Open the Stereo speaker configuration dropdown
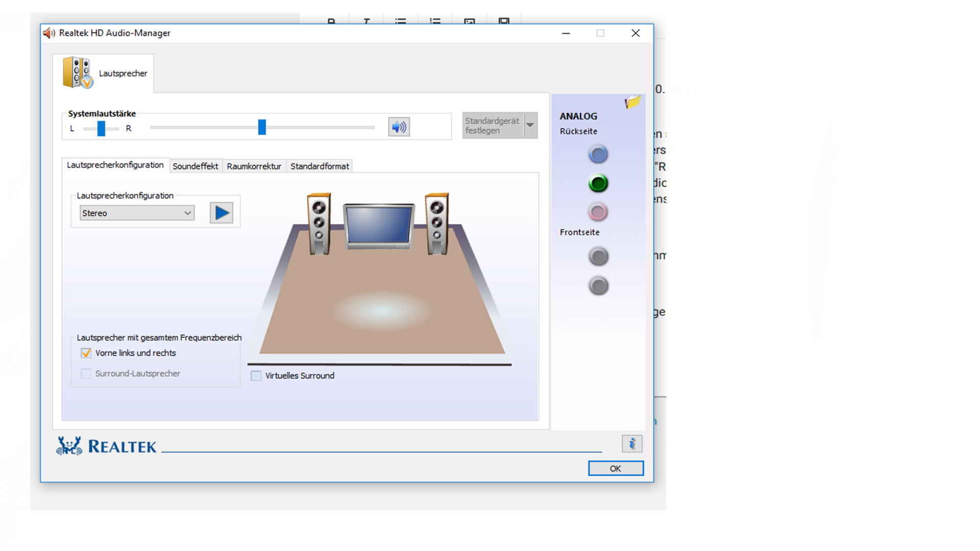The height and width of the screenshot is (551, 980). tap(137, 213)
